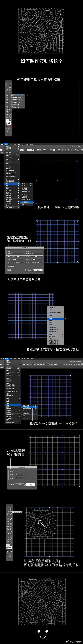Image resolution: width=83 pixels, height=644 pixels.
Task: Pick Selection tool in toolbar beside warped grid
Action: point(8,509)
